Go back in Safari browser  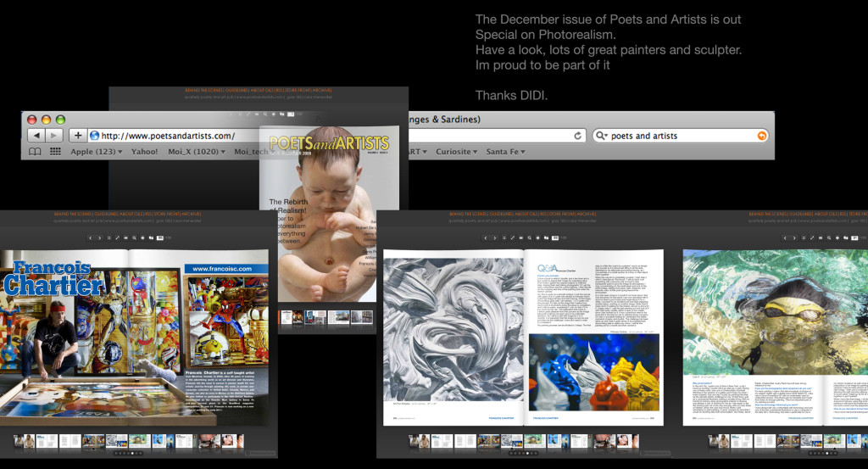point(36,136)
